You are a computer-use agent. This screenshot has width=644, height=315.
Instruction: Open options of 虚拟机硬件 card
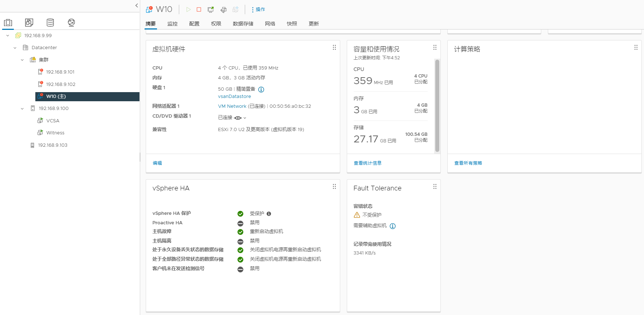(x=334, y=47)
